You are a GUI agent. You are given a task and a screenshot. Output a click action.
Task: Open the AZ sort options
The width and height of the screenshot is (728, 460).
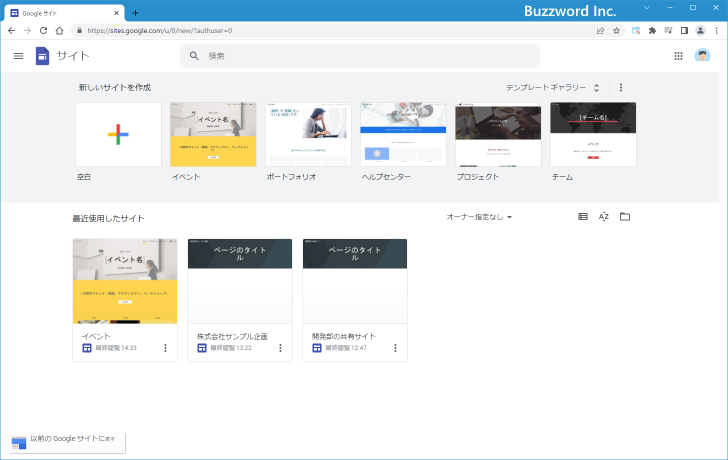tap(604, 217)
